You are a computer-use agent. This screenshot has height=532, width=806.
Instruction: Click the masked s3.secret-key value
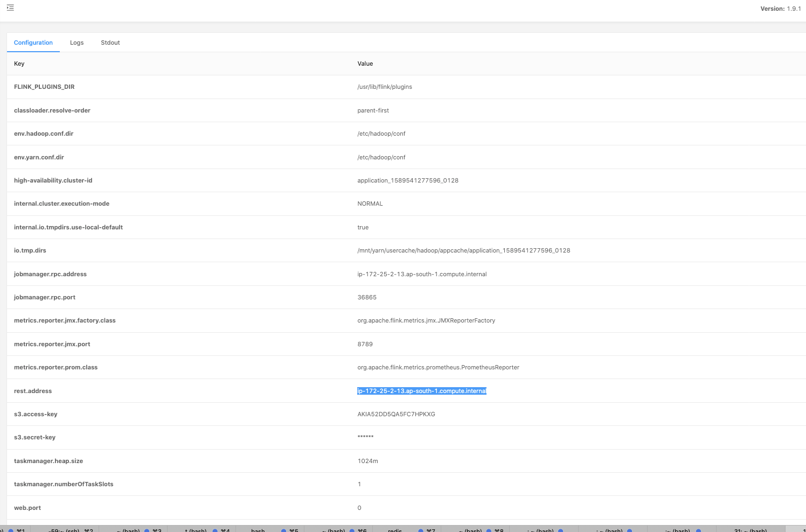365,437
